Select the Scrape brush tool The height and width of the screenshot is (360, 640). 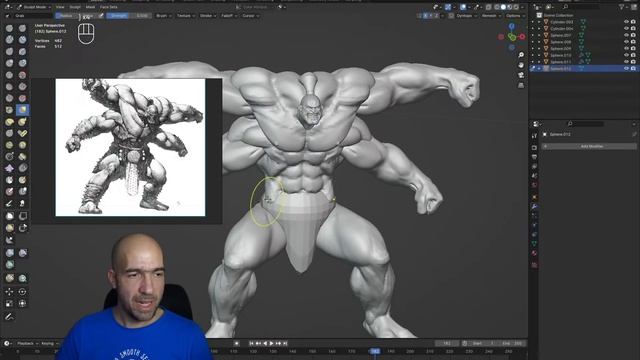pos(9,98)
